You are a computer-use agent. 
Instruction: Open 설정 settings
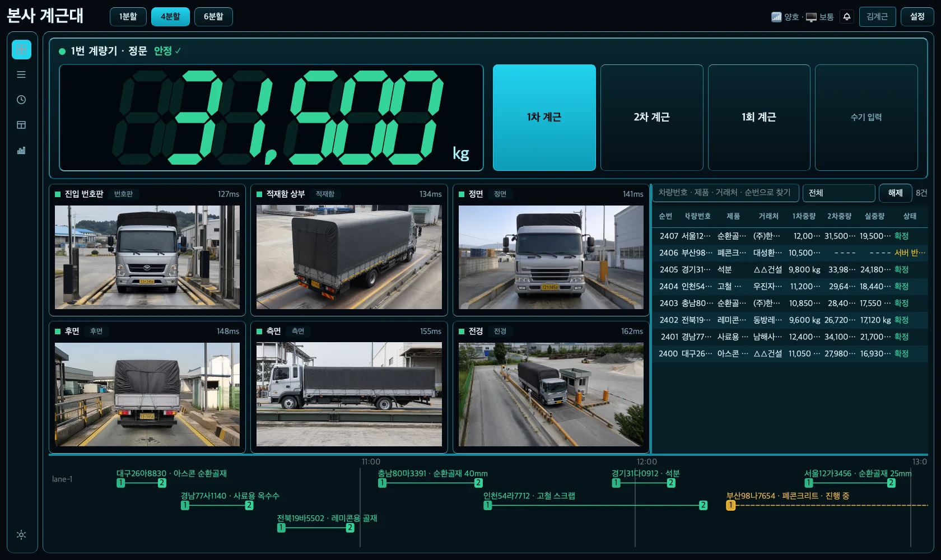click(x=917, y=17)
